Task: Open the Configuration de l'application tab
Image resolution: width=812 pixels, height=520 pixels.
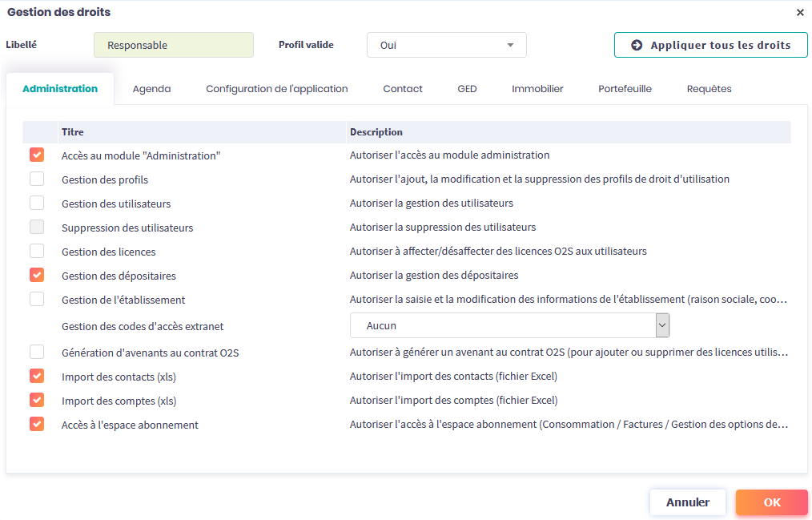Action: point(276,89)
